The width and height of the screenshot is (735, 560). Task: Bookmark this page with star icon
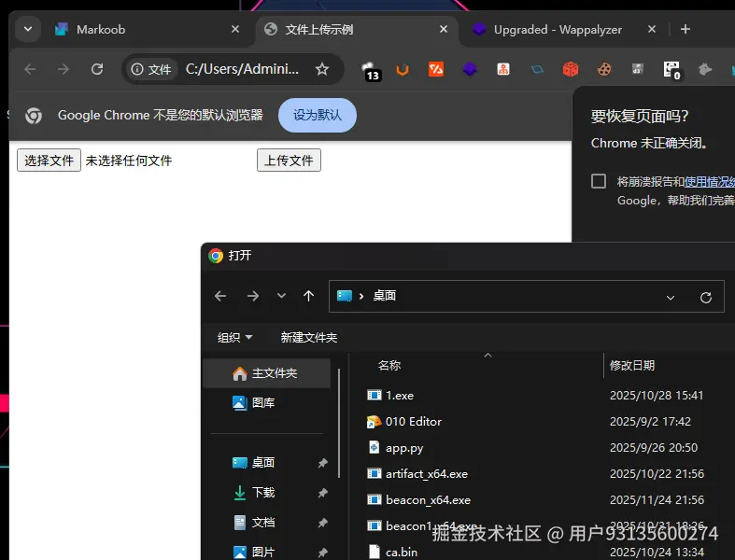322,69
